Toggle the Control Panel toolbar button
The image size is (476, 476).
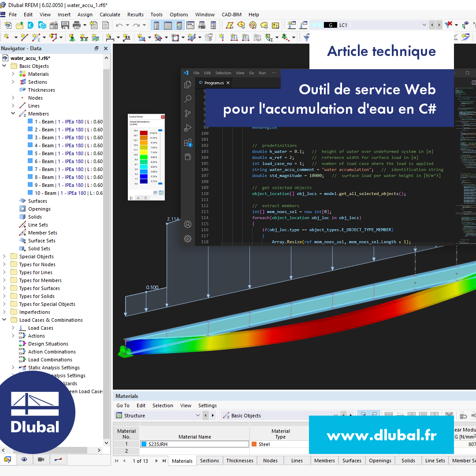click(x=179, y=25)
